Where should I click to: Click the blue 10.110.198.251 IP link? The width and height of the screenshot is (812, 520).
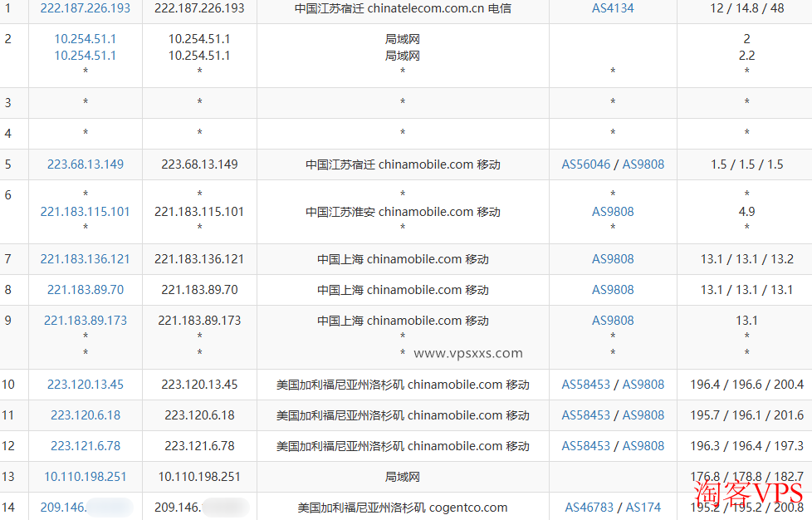coord(86,477)
